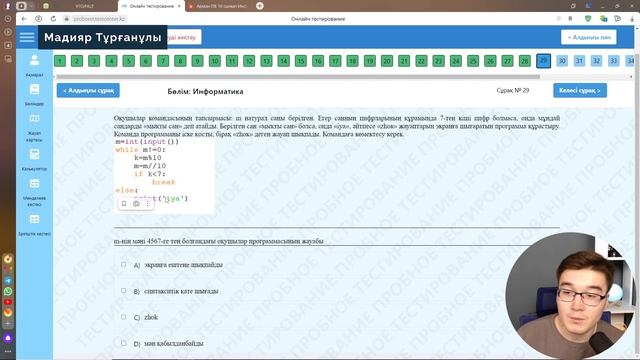640x360 pixels.
Task: Click the bookmark icon in the address bar
Action: click(x=570, y=19)
